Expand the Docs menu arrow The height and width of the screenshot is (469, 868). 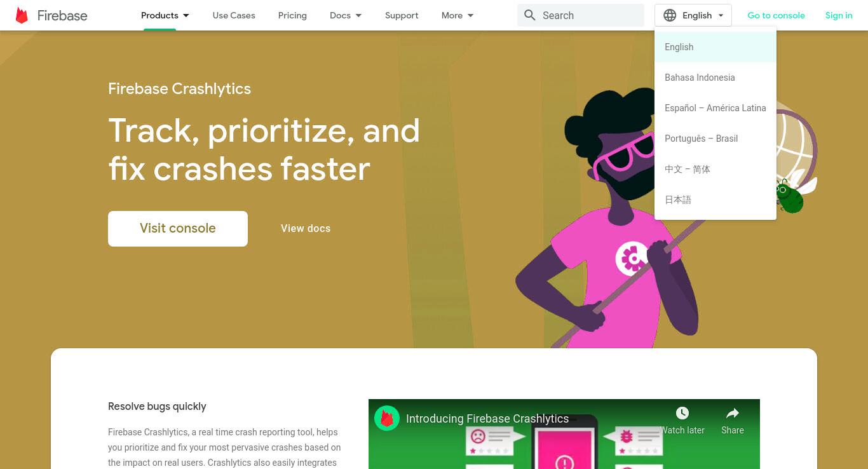[358, 15]
